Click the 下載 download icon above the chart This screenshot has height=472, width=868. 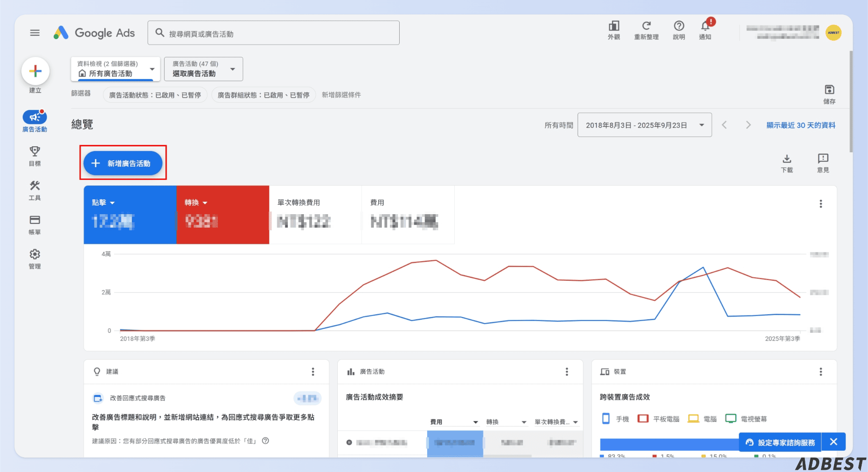(787, 159)
